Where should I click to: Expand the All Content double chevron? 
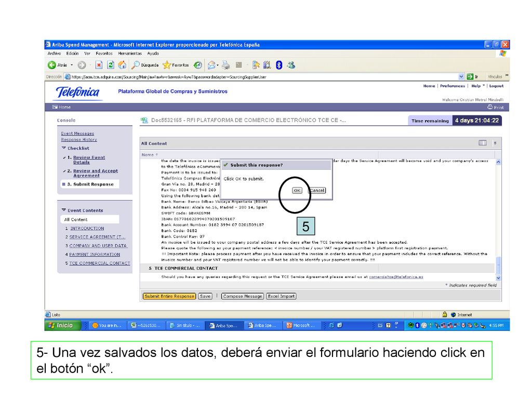495,143
